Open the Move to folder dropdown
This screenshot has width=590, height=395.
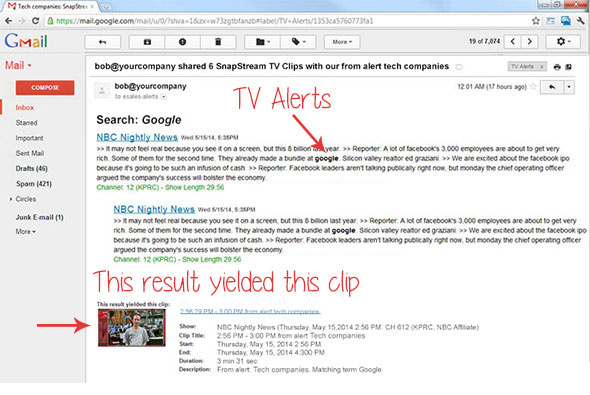[x=263, y=42]
